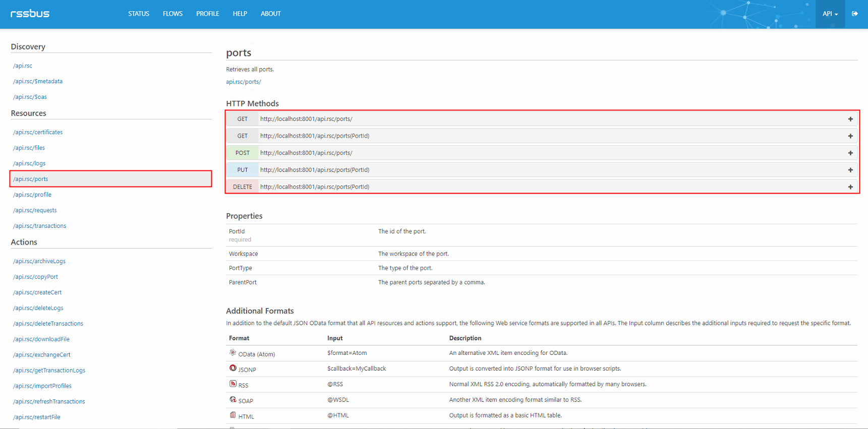868x429 pixels.
Task: Open the /api.rsc/transactions resource
Action: [39, 226]
